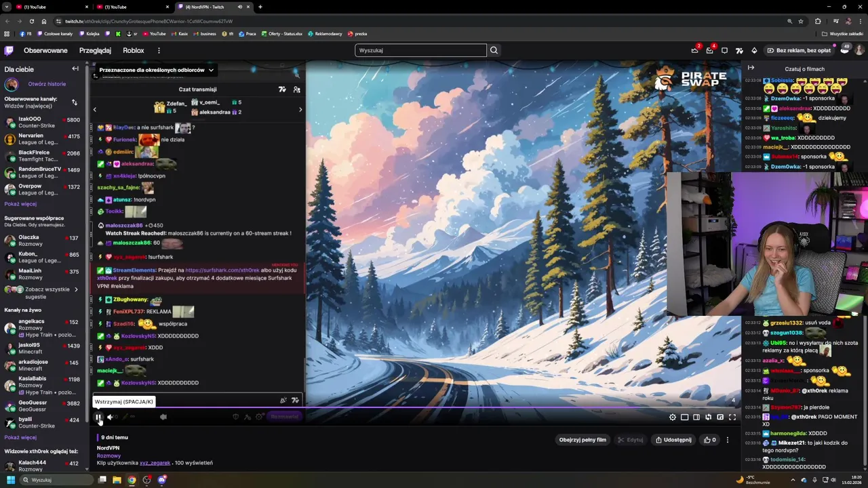Viewport: 868px width, 488px height.
Task: Click the Udostępnij share button
Action: 673,440
